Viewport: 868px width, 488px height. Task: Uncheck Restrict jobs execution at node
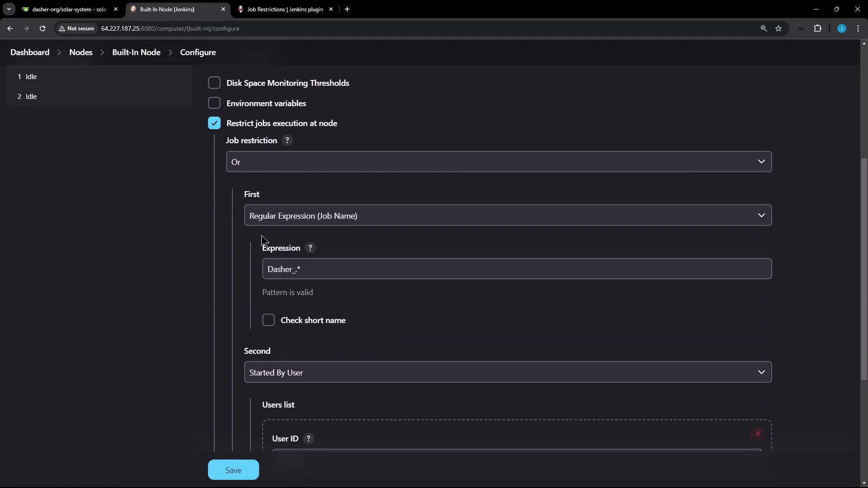pos(214,123)
